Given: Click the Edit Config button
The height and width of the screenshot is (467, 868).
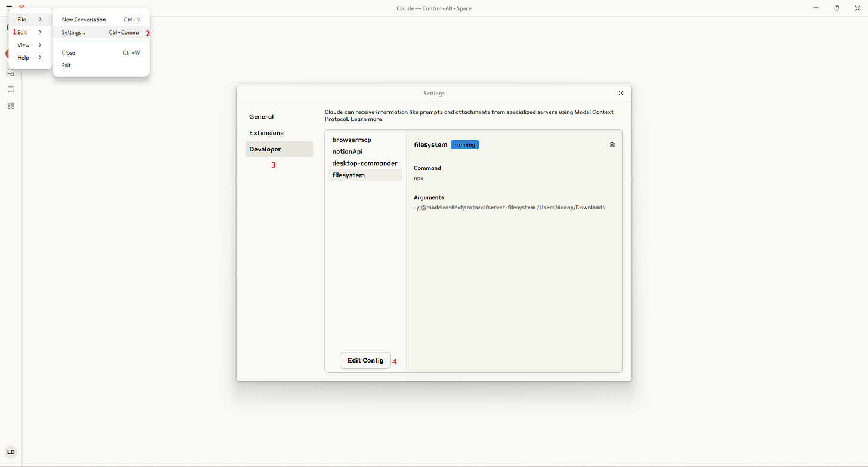Looking at the screenshot, I should (x=365, y=360).
